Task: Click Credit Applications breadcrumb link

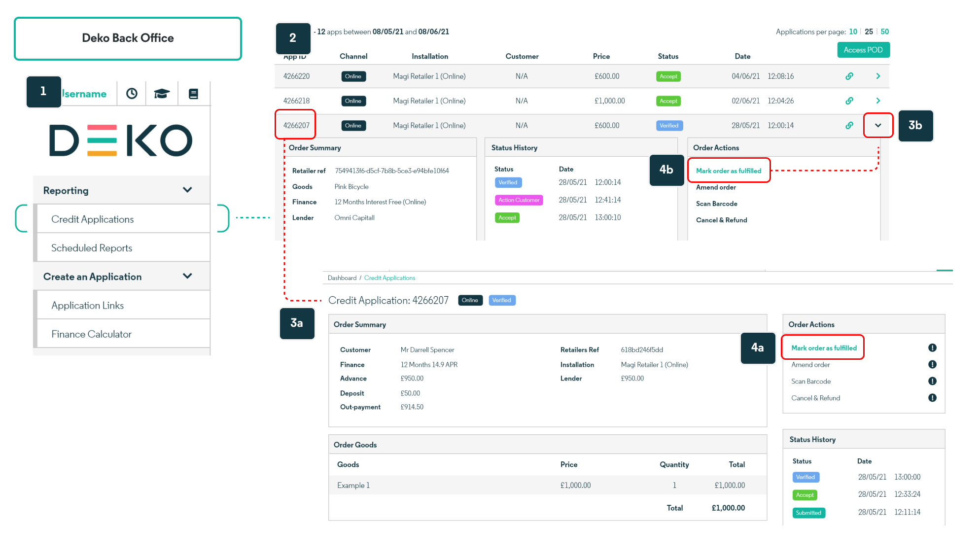Action: [389, 278]
